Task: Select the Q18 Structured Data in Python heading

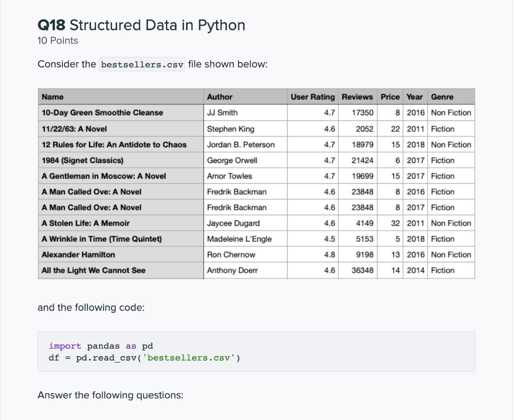Action: point(141,25)
